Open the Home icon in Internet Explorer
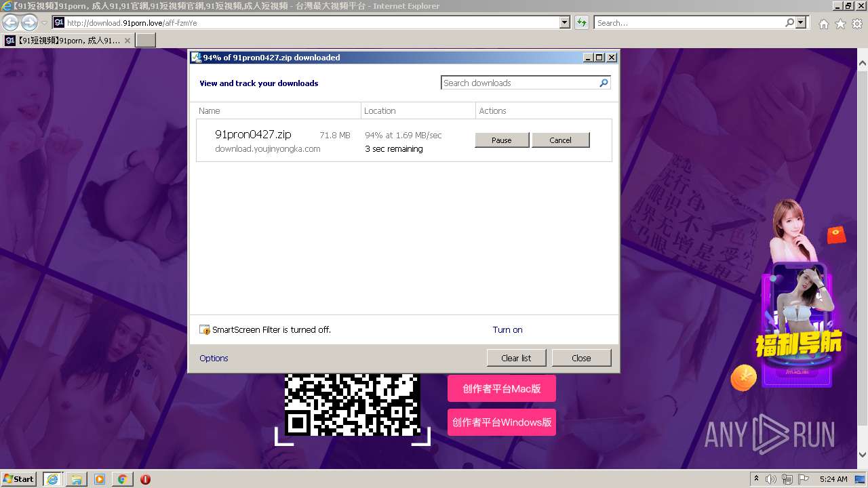 pos(823,24)
